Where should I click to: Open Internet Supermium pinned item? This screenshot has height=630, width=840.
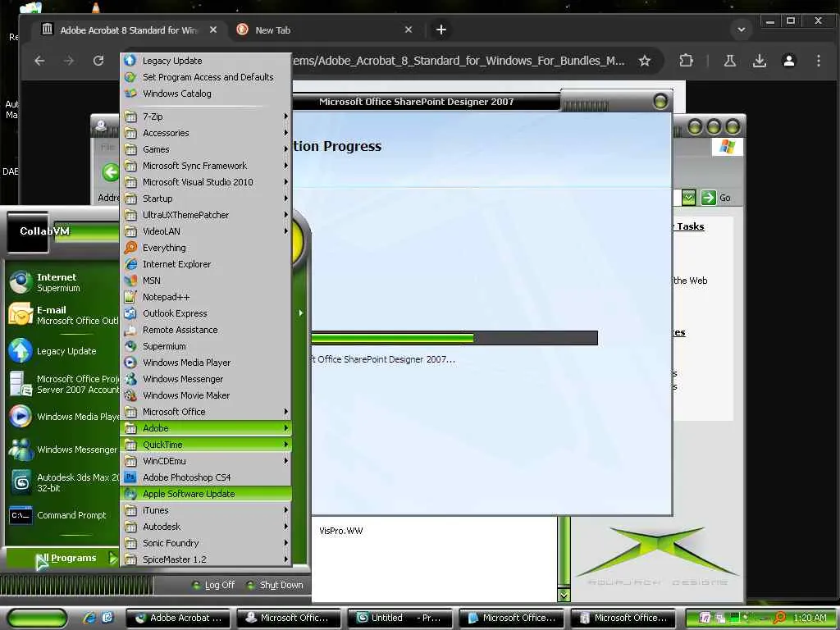pyautogui.click(x=62, y=282)
